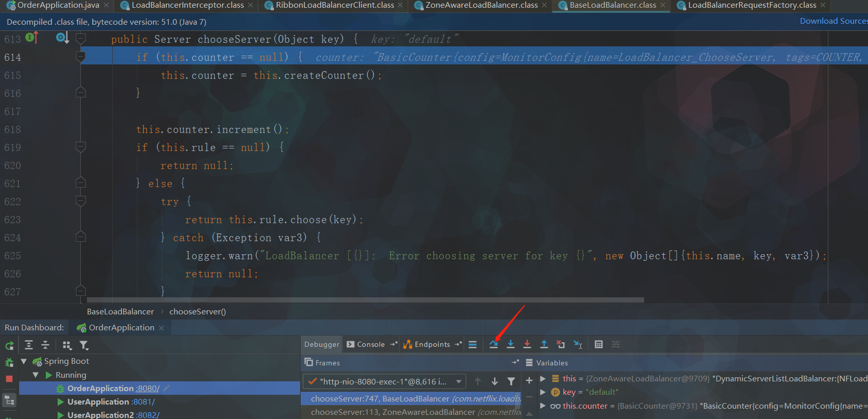Click the pin icon next to Endpoints tab
868x419 pixels.
(x=458, y=344)
